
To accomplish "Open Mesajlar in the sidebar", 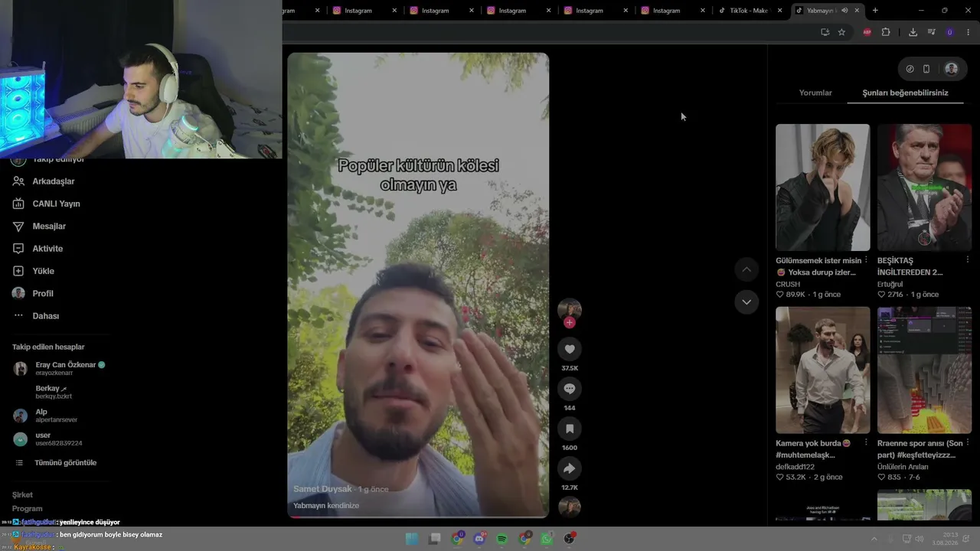I will tap(49, 227).
